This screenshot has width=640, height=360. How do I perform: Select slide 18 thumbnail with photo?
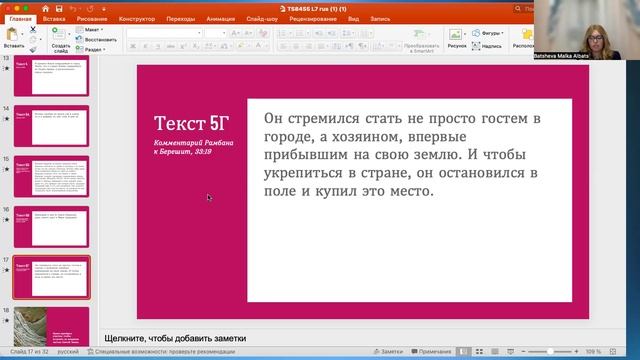click(x=51, y=327)
